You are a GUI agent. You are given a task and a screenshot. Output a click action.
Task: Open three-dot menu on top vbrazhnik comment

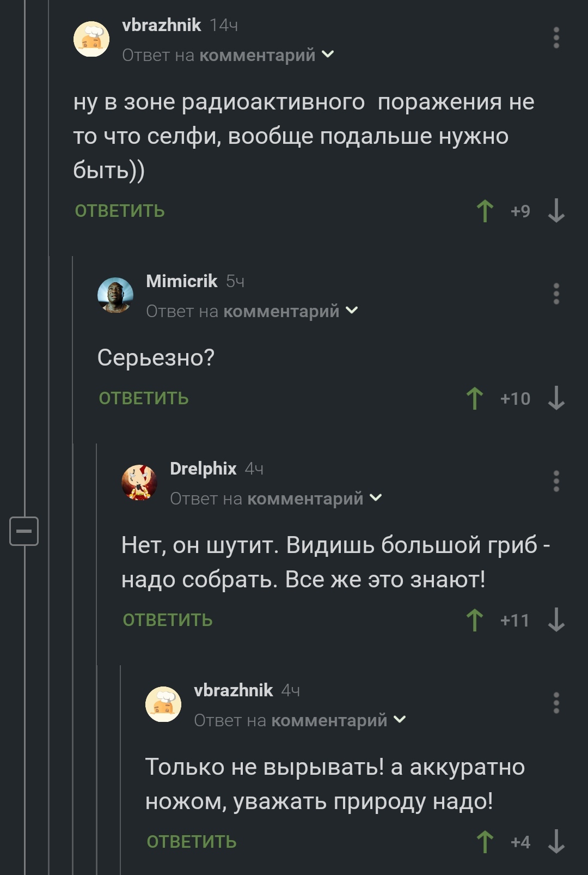tap(556, 38)
